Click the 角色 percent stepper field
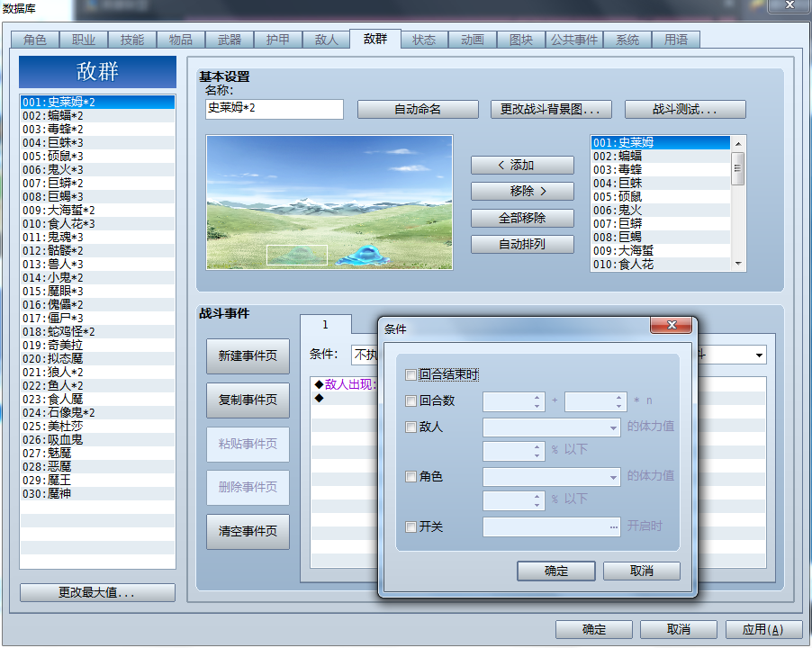Image resolution: width=812 pixels, height=648 pixels. [513, 500]
